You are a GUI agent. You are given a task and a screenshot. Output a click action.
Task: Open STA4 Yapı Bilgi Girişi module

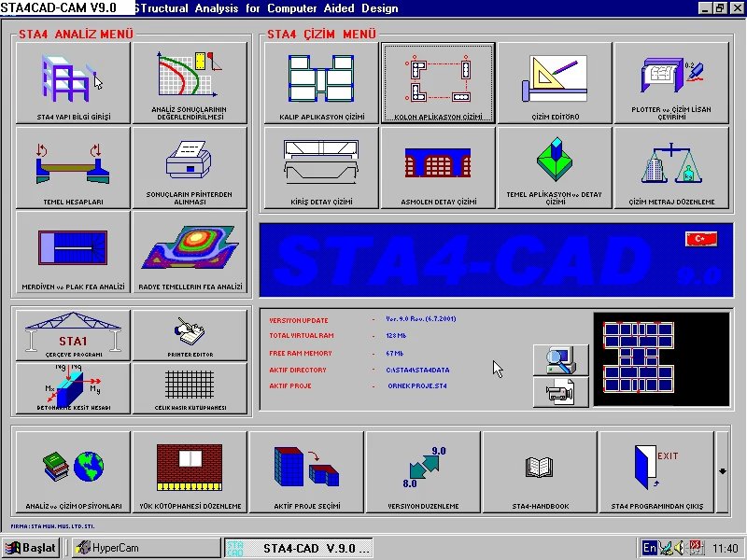(73, 83)
